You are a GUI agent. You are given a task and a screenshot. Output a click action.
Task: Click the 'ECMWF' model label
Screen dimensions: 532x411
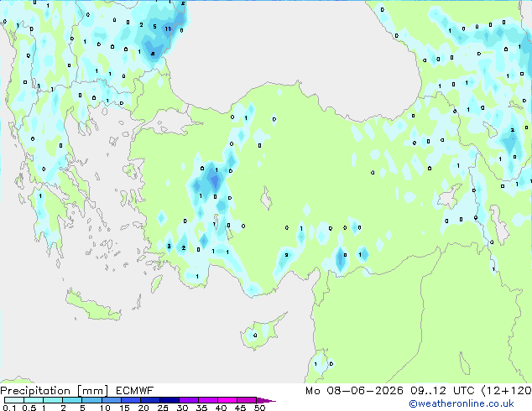point(135,391)
